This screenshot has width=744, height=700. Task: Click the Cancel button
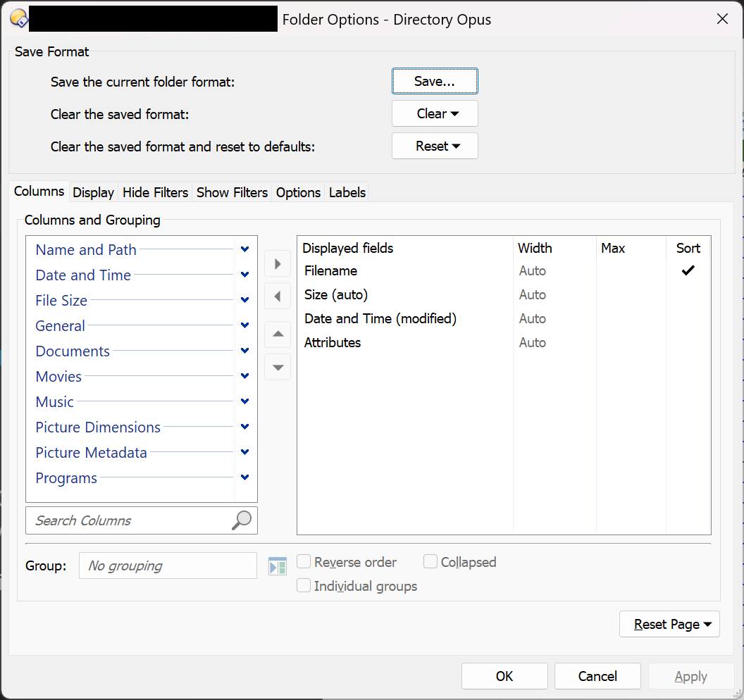pos(597,676)
